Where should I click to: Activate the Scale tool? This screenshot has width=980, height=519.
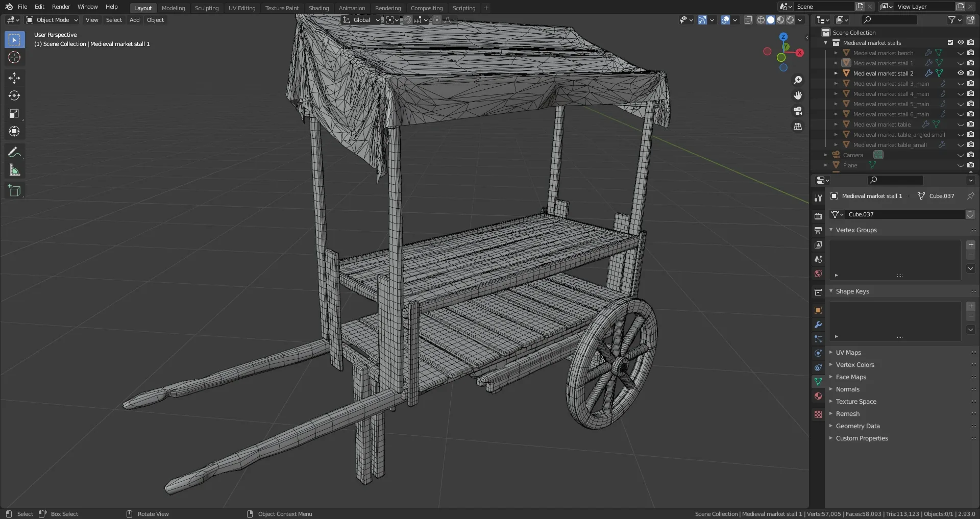coord(14,113)
